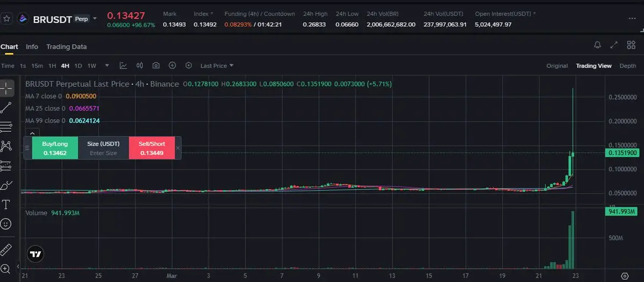Select the zoom in tool

pos(6,269)
